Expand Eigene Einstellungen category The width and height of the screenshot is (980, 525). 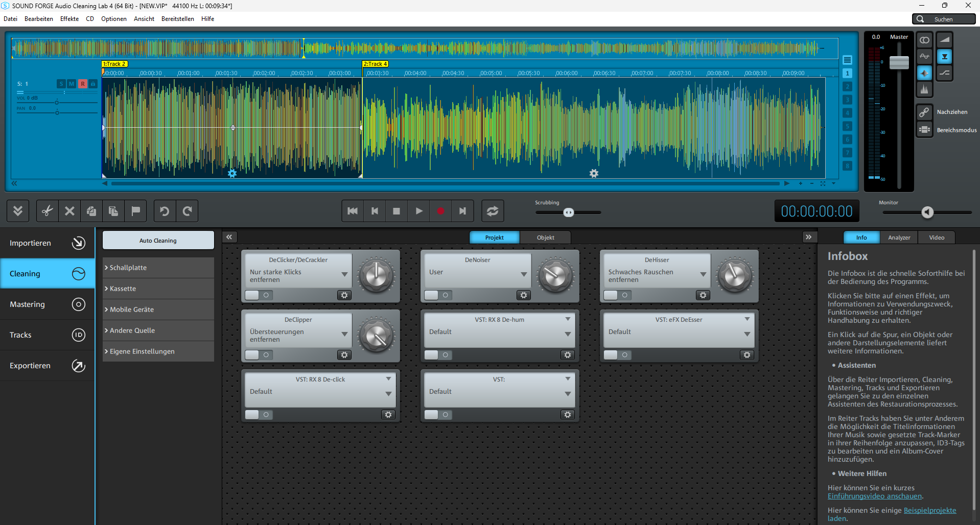tap(158, 351)
